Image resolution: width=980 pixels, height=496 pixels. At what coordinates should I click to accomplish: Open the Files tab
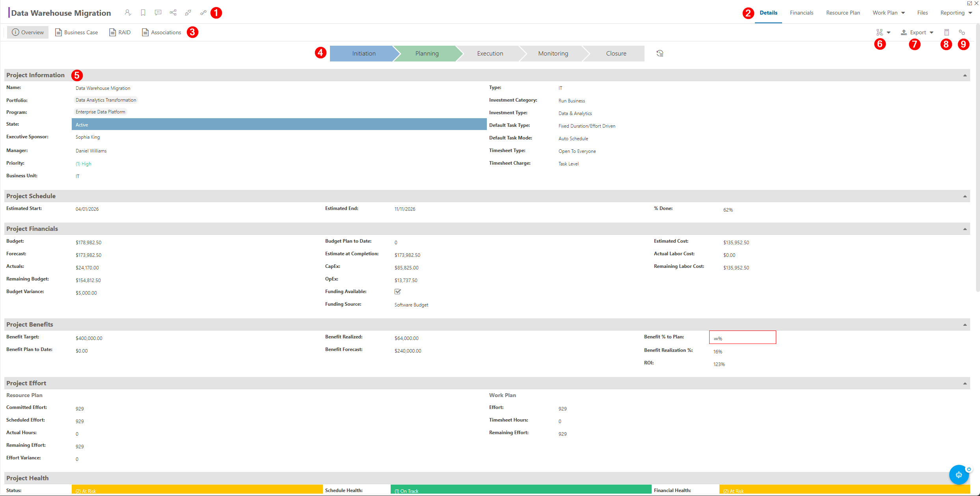click(x=922, y=13)
